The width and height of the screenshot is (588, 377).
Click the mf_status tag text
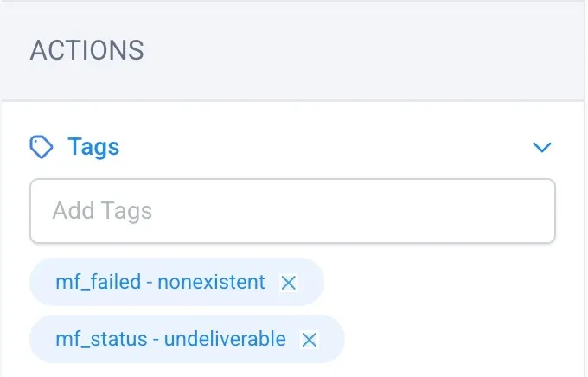click(170, 339)
